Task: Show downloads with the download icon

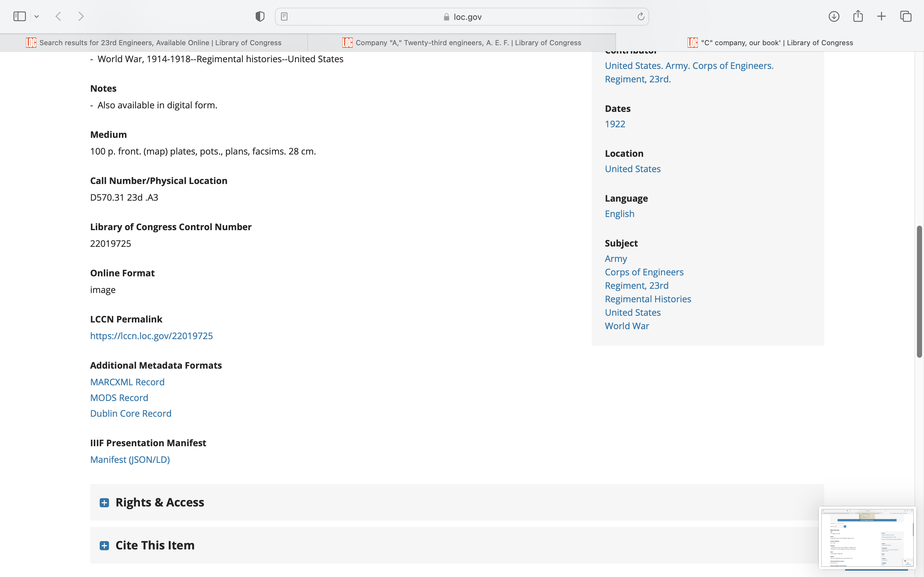Action: (834, 16)
